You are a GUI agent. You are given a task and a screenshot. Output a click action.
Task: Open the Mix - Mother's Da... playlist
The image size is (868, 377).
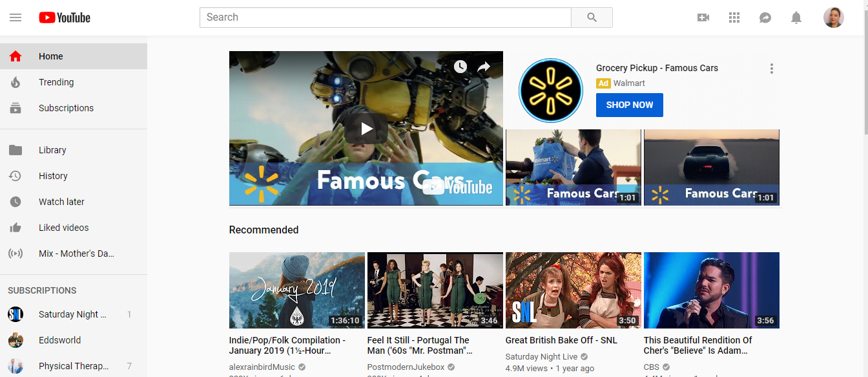coord(74,253)
